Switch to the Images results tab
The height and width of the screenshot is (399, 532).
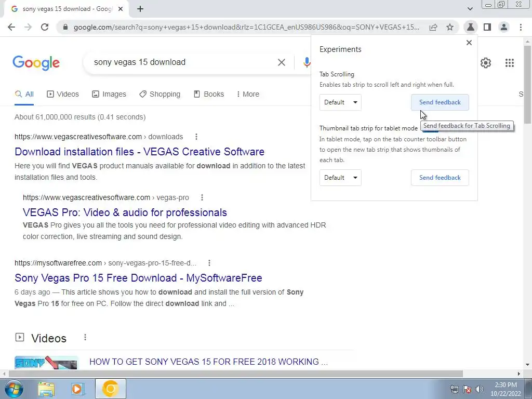[x=109, y=95]
